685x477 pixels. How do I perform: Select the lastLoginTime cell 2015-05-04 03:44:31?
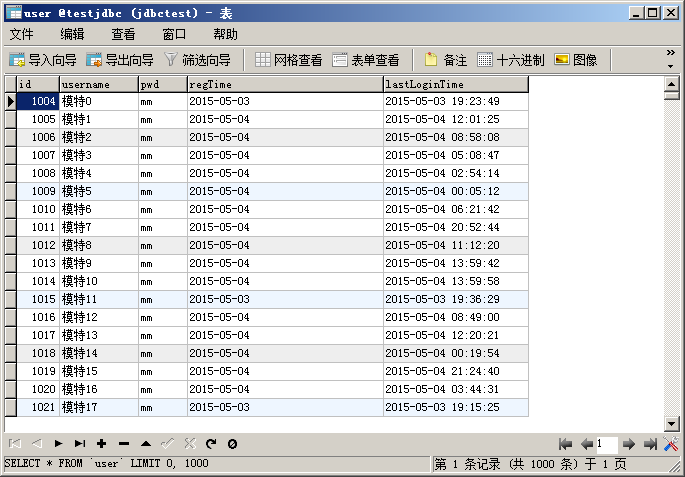(x=456, y=389)
